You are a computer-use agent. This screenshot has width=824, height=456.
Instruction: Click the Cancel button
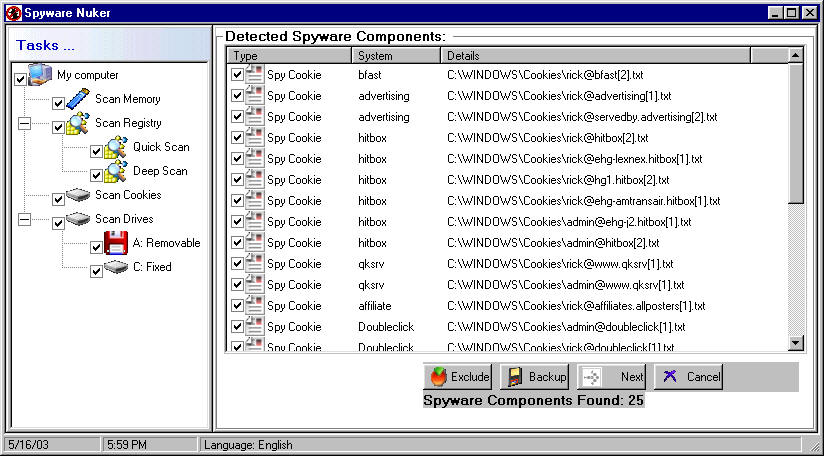[688, 377]
